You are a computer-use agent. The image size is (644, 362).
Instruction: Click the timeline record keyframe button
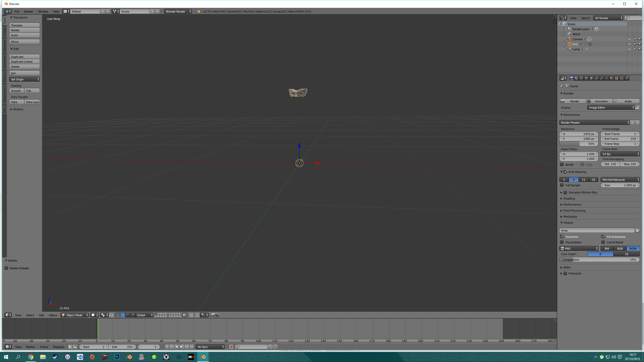point(231,347)
